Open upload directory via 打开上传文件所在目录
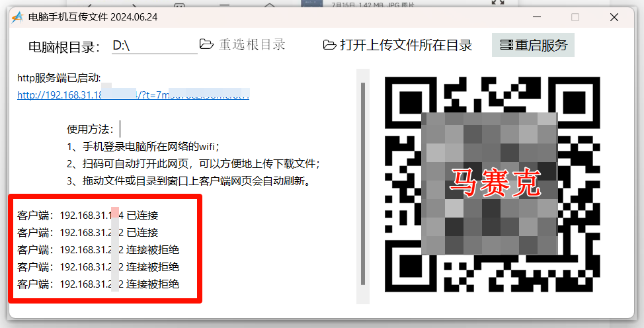644x328 pixels. coord(397,45)
